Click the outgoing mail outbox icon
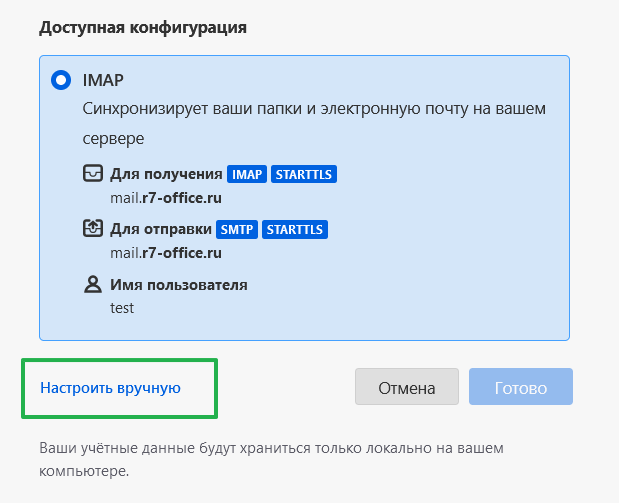Image resolution: width=619 pixels, height=503 pixels. (93, 228)
